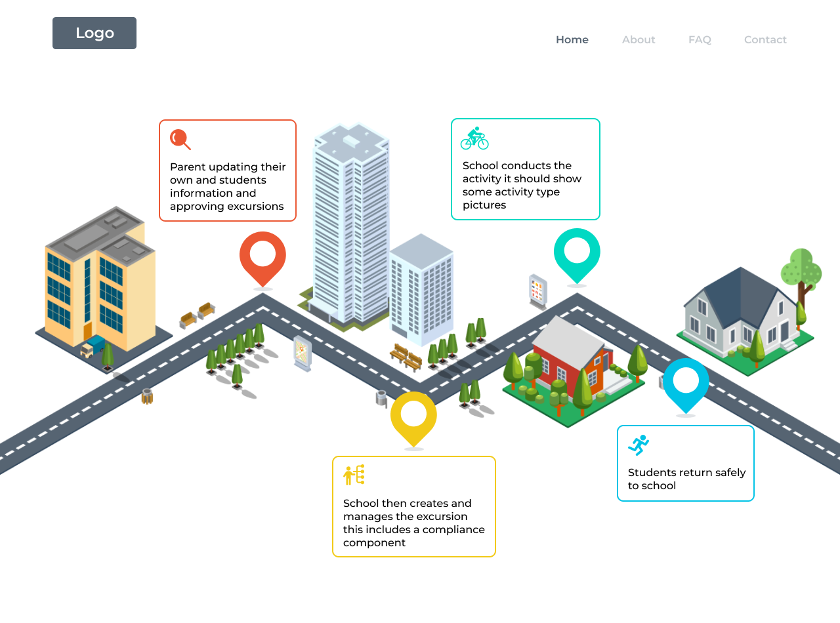
Task: Click the Logo button in the header
Action: (94, 33)
